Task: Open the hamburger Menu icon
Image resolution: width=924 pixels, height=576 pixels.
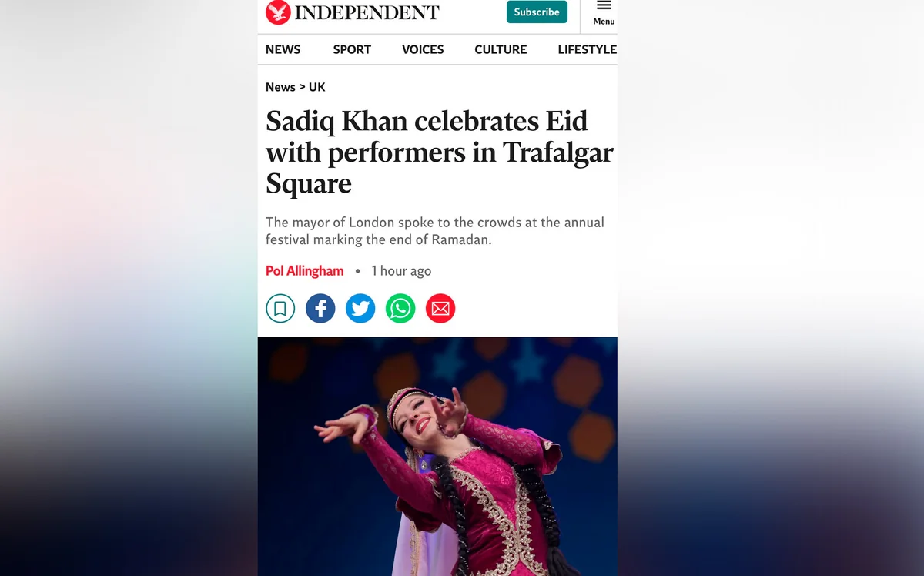Action: click(x=604, y=6)
